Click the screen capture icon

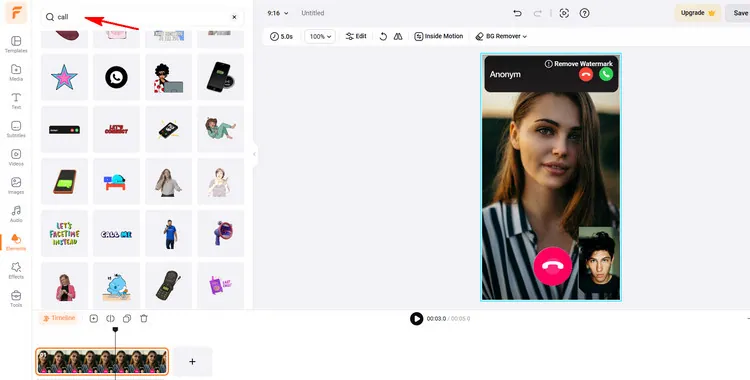[x=564, y=13]
